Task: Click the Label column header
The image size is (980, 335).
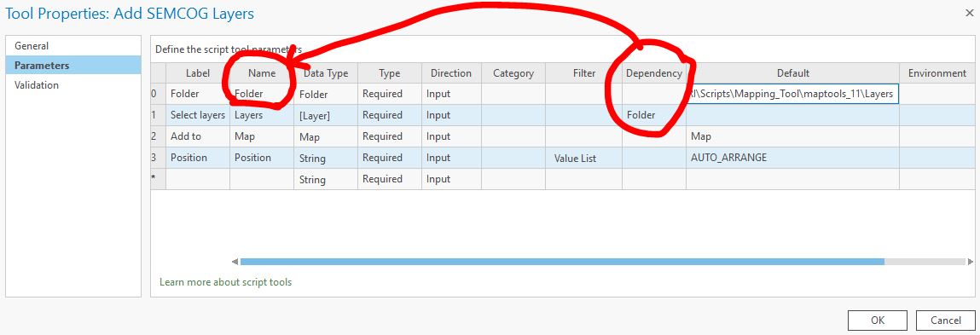Action: [198, 73]
